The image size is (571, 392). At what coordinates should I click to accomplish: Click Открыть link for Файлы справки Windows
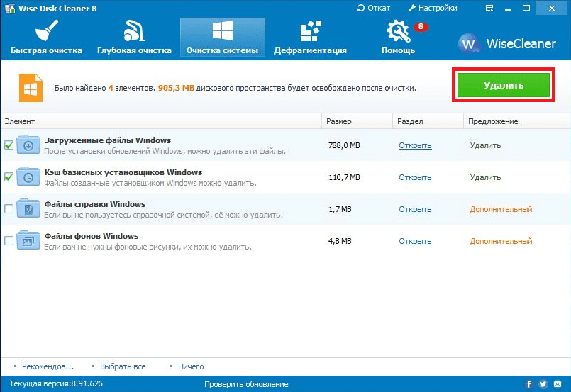pos(415,209)
